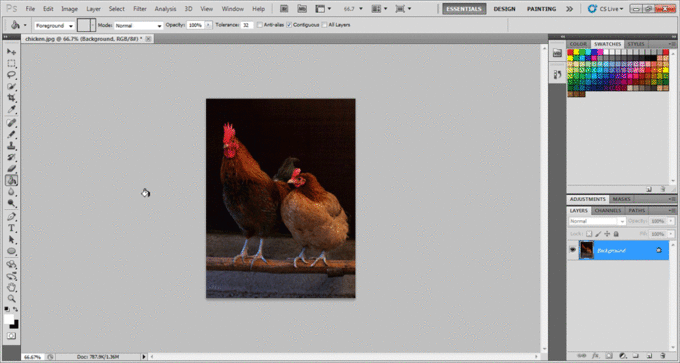The width and height of the screenshot is (680, 363).
Task: Enable the All Layers checkbox
Action: [324, 25]
